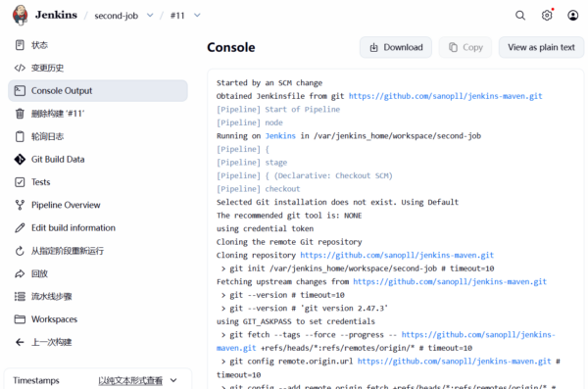This screenshot has width=588, height=389.
Task: Click the Copy button
Action: (x=465, y=47)
